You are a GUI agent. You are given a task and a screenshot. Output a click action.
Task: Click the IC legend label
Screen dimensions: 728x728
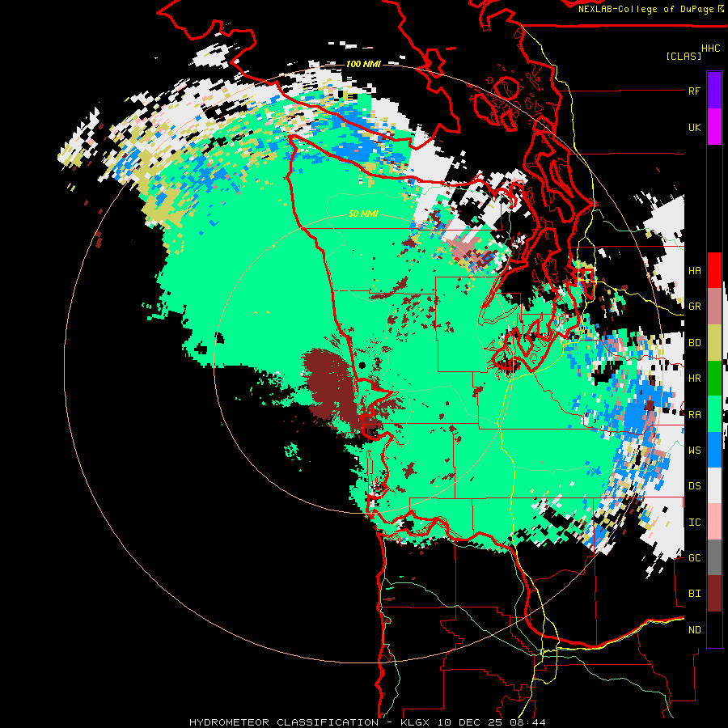pos(694,523)
